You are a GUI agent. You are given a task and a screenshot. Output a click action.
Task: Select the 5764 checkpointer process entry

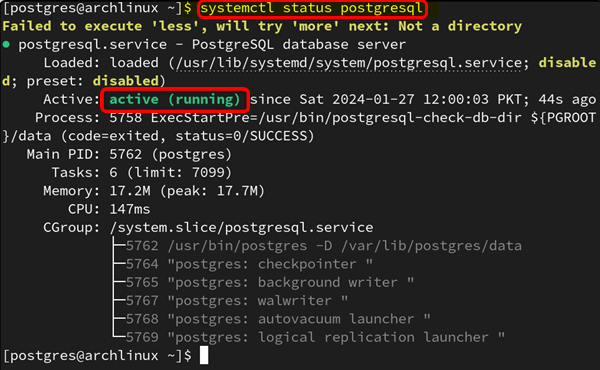point(249,264)
